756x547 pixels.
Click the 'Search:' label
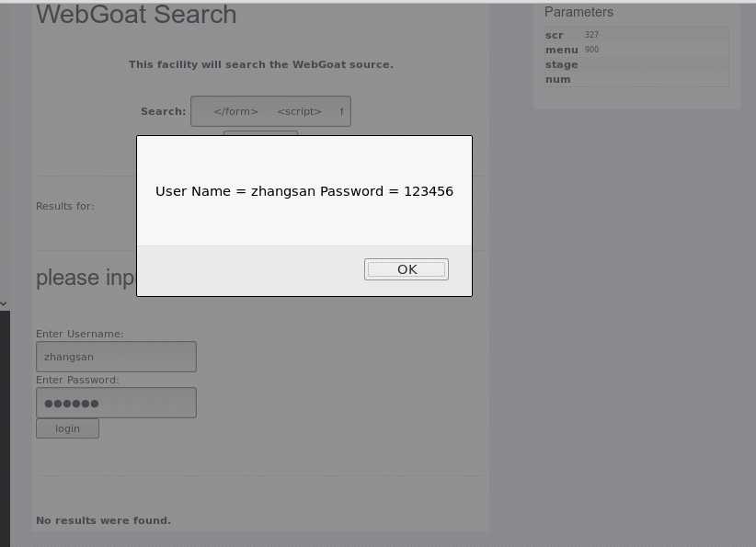point(164,111)
